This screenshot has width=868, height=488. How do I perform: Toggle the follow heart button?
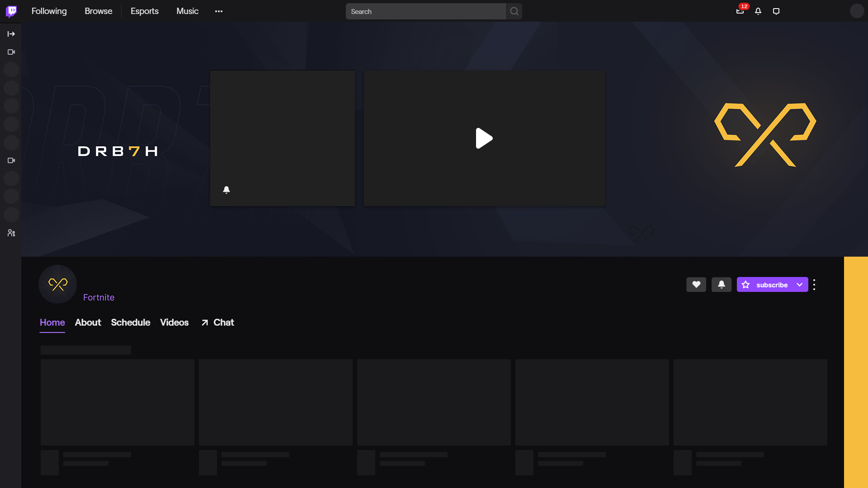696,285
